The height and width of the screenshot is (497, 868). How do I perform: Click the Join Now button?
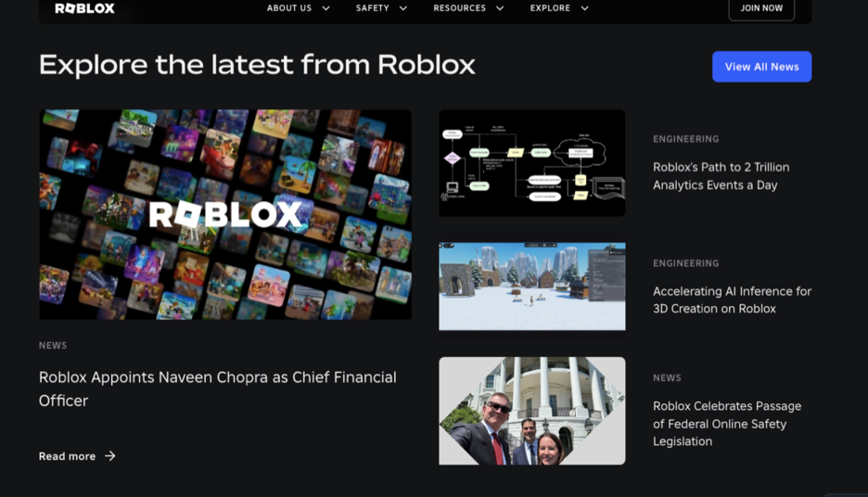click(761, 9)
